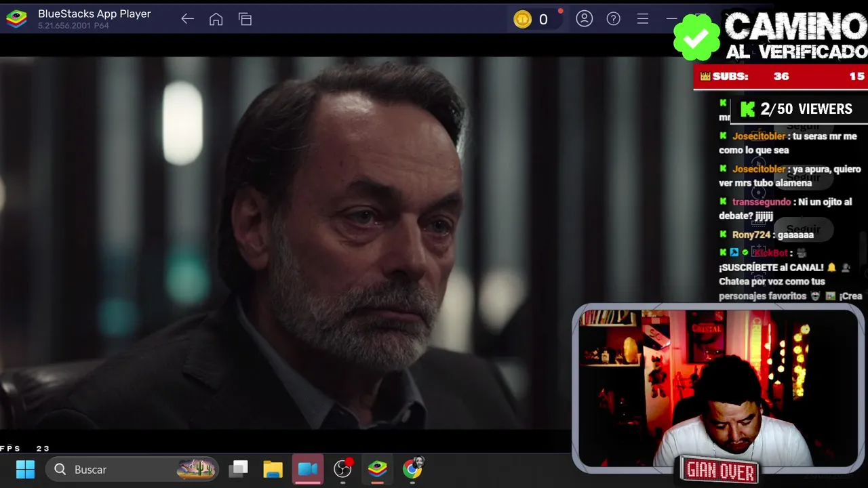Open the BlueStacks hamburger menu
This screenshot has height=488, width=868.
click(642, 19)
